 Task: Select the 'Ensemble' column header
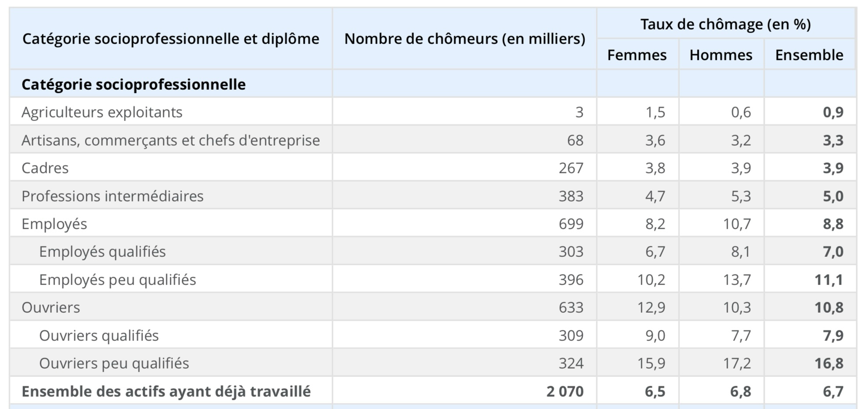(809, 55)
